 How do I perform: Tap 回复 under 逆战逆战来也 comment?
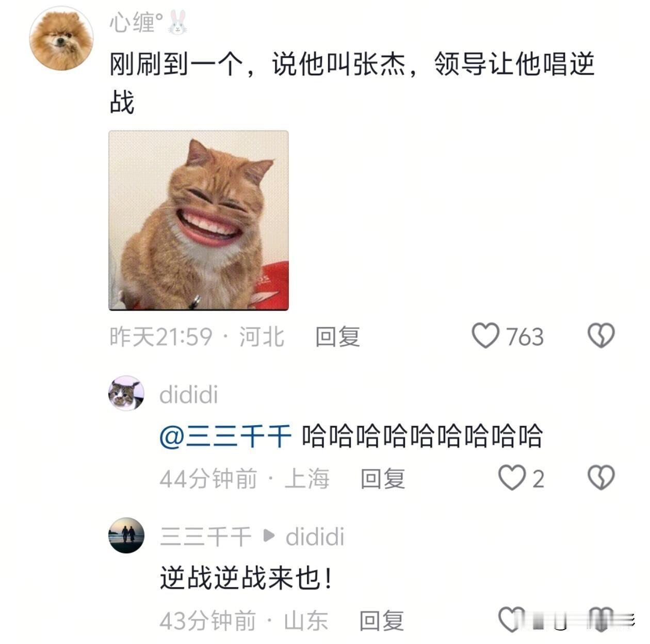click(382, 620)
